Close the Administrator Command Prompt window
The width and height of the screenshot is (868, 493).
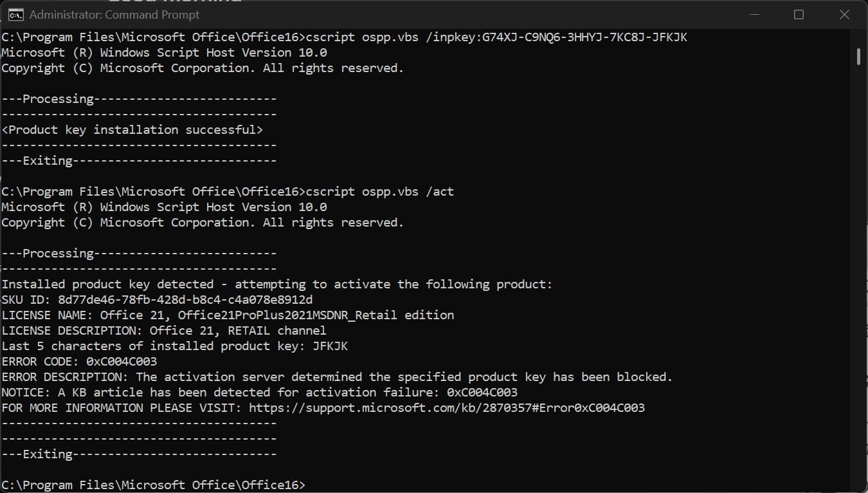click(844, 14)
